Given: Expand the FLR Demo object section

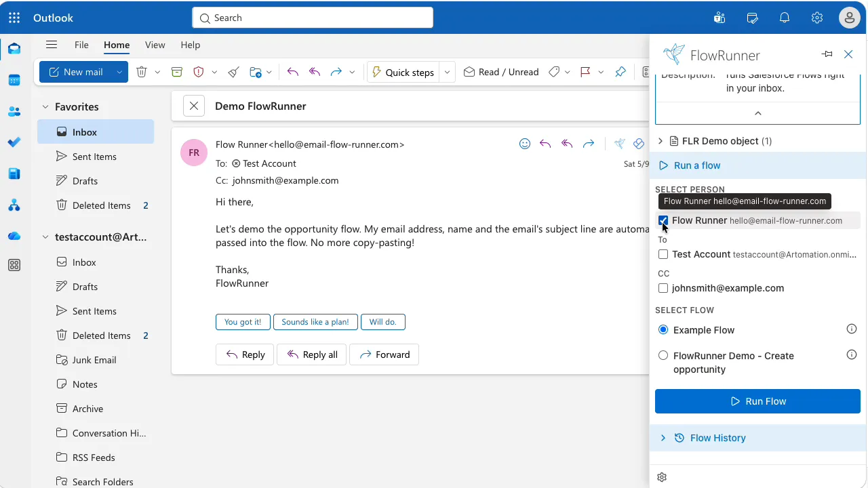Looking at the screenshot, I should tap(660, 141).
